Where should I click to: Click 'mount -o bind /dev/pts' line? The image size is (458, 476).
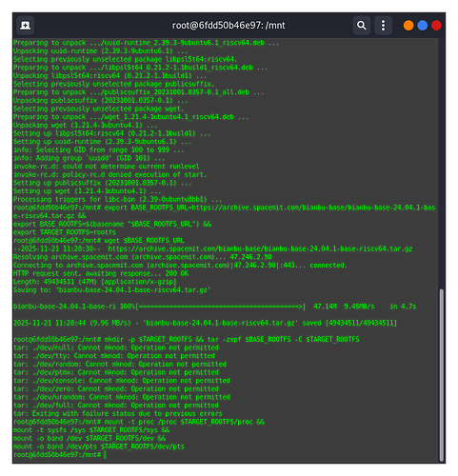(x=99, y=446)
